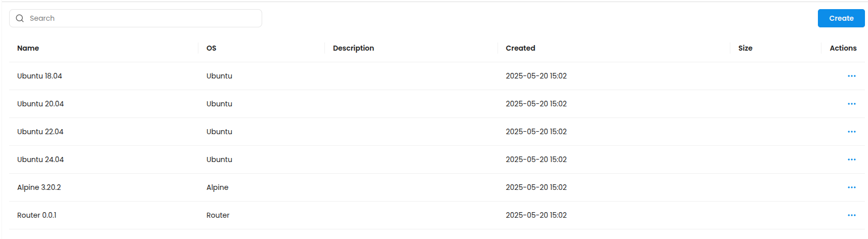The width and height of the screenshot is (868, 239).
Task: Click the search magnifier icon
Action: click(x=20, y=18)
